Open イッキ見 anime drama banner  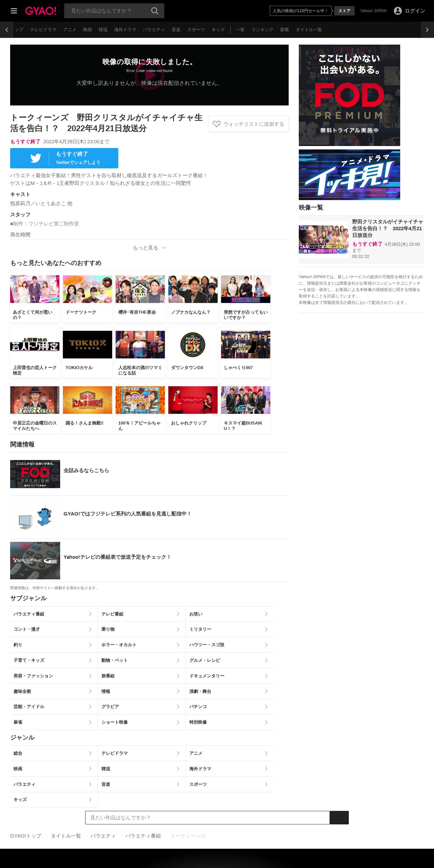[349, 175]
